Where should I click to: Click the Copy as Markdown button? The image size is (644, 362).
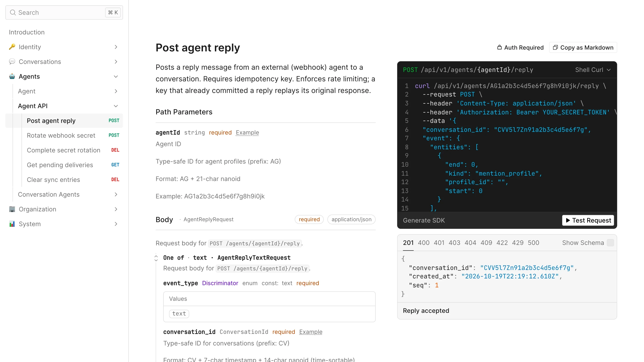(x=583, y=47)
